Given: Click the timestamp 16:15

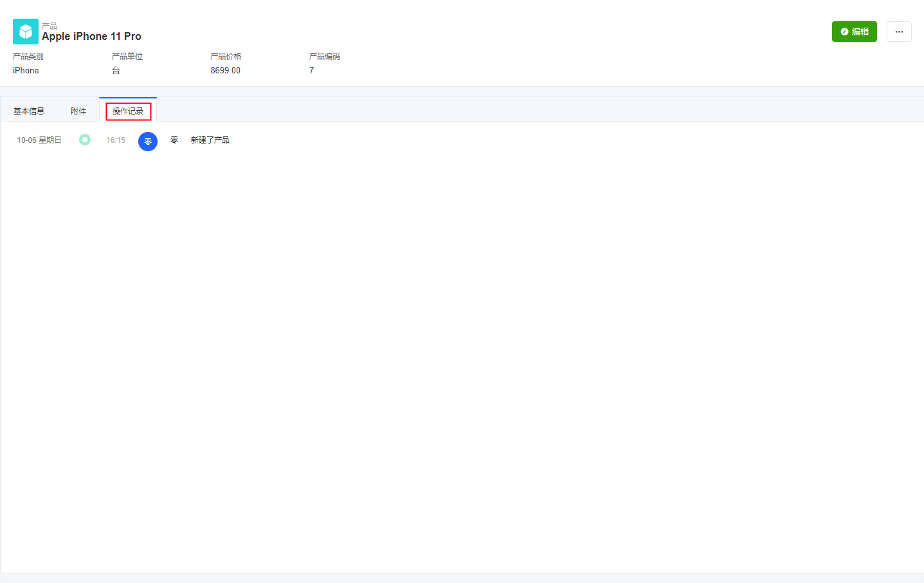Looking at the screenshot, I should (x=116, y=140).
